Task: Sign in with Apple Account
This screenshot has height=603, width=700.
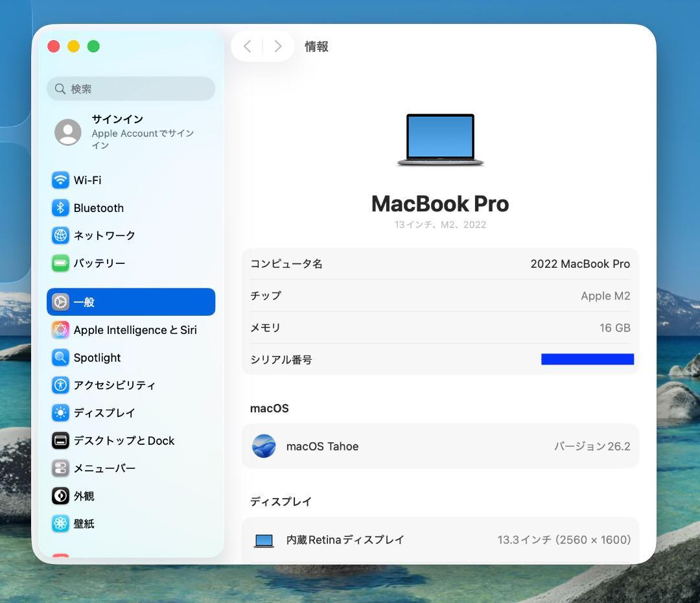Action: (118, 132)
